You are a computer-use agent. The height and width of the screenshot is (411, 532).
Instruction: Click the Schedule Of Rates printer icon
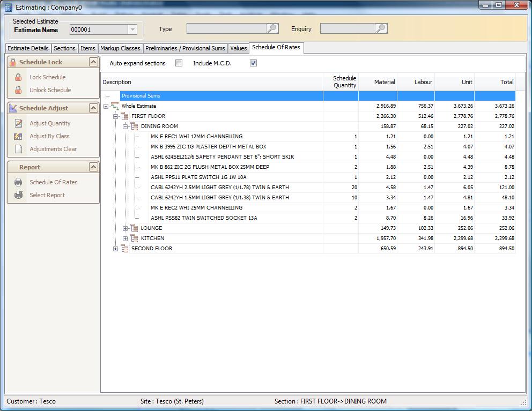[x=18, y=182]
